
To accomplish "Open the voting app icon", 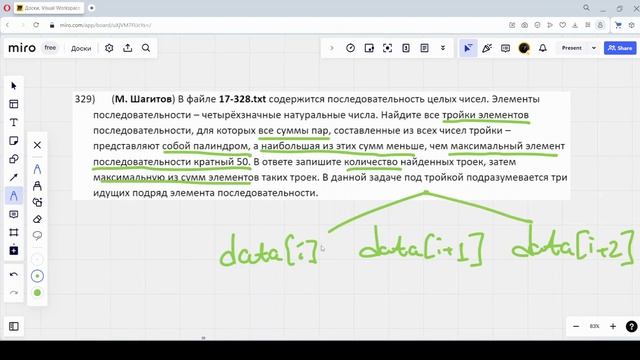I will click(x=369, y=48).
